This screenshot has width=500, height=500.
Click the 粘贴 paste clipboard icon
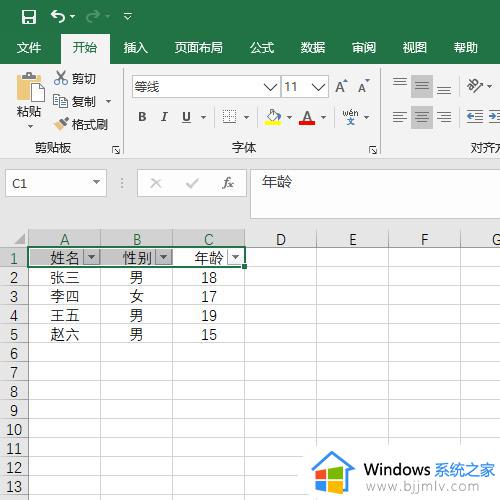tap(30, 87)
